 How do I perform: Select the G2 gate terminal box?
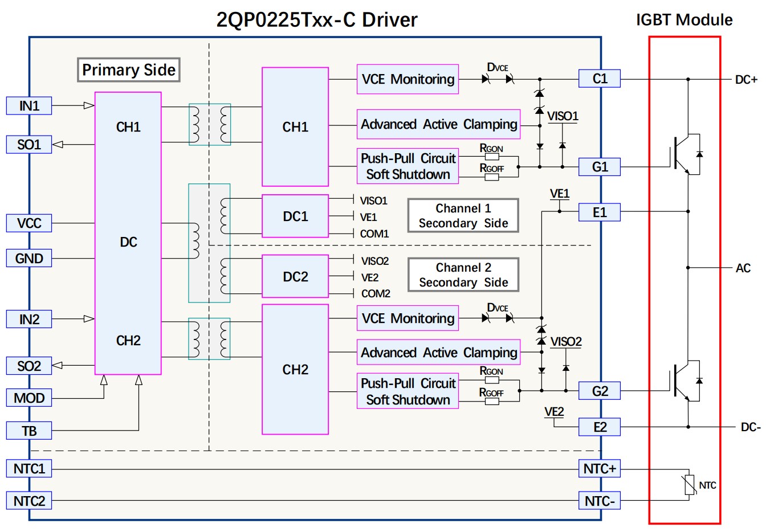click(x=600, y=391)
